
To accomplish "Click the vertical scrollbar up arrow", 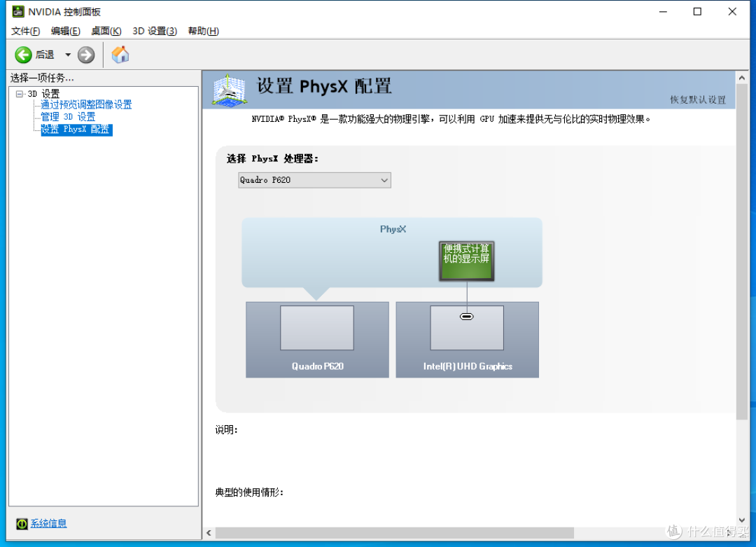I will pos(742,78).
